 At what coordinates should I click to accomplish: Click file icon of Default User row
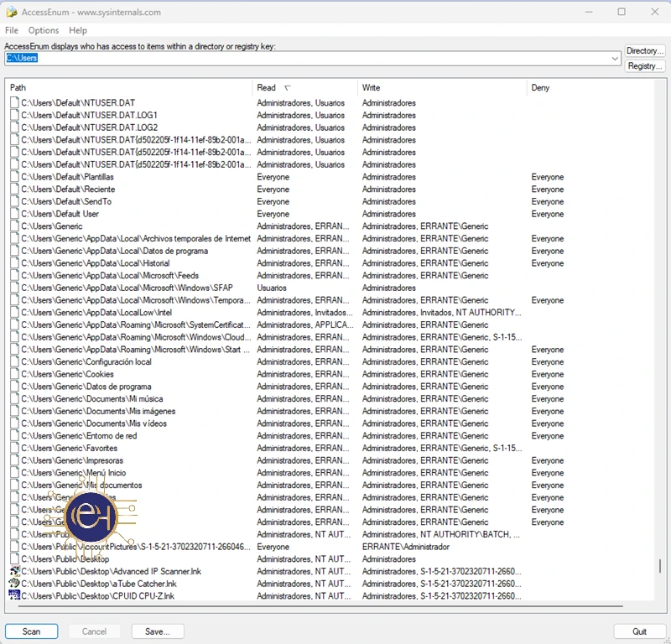coord(14,214)
